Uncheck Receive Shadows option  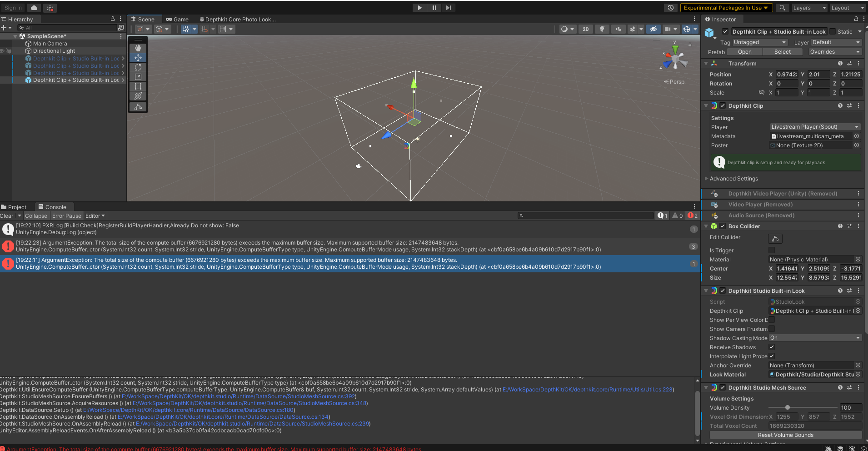pyautogui.click(x=772, y=347)
